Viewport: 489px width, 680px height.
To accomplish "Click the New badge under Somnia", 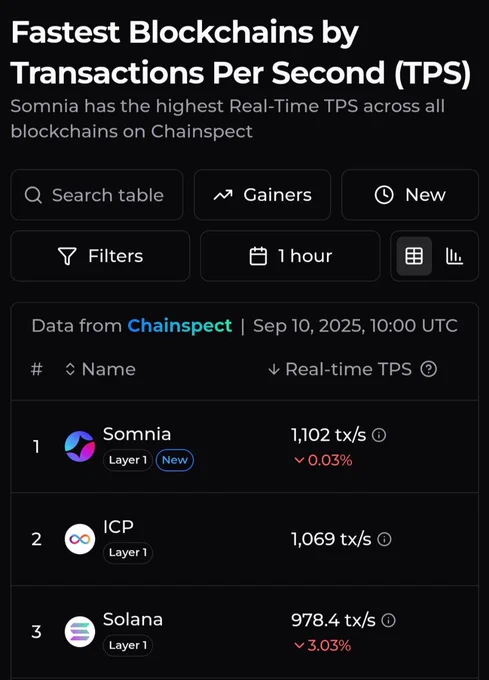I will 175,460.
